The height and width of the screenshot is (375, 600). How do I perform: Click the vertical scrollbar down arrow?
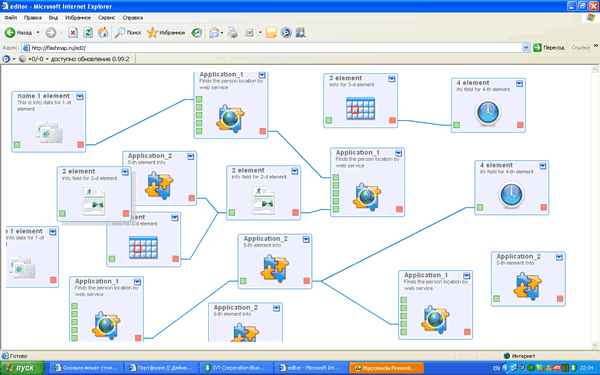click(x=595, y=345)
